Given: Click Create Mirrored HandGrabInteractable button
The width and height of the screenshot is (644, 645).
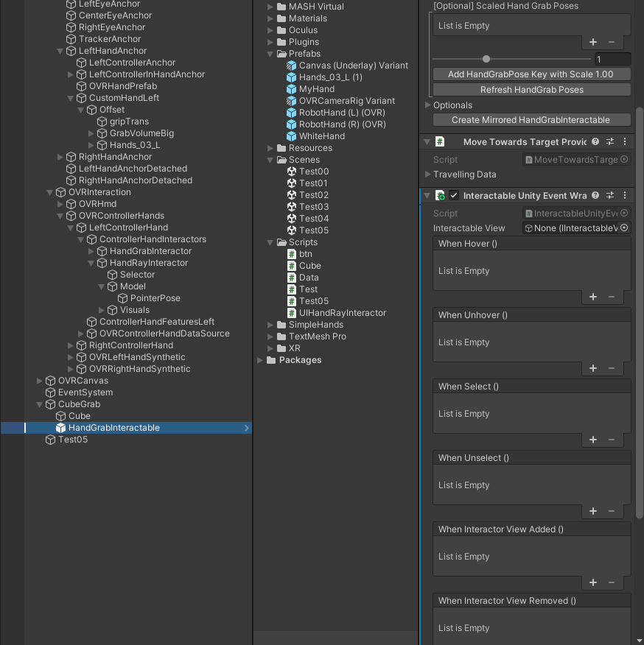Looking at the screenshot, I should (x=531, y=120).
